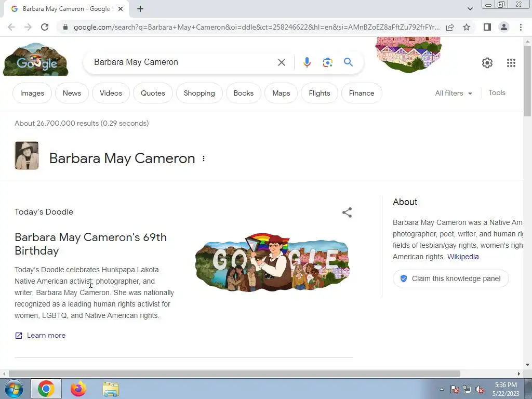Open the Google apps grid

tap(511, 63)
